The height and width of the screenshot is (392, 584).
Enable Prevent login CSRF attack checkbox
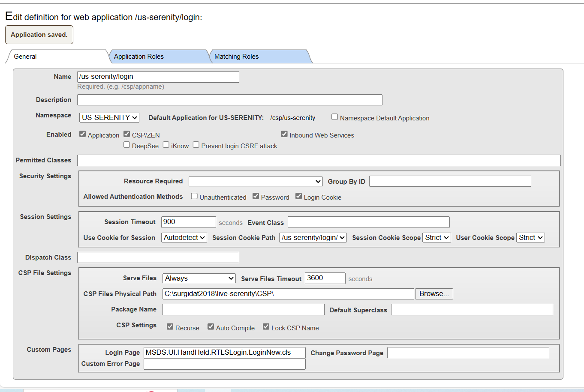coord(196,145)
